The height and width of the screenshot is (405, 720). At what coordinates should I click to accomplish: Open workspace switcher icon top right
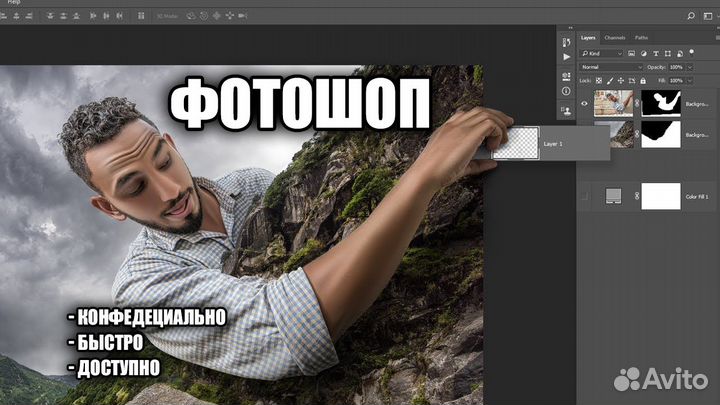[x=708, y=16]
